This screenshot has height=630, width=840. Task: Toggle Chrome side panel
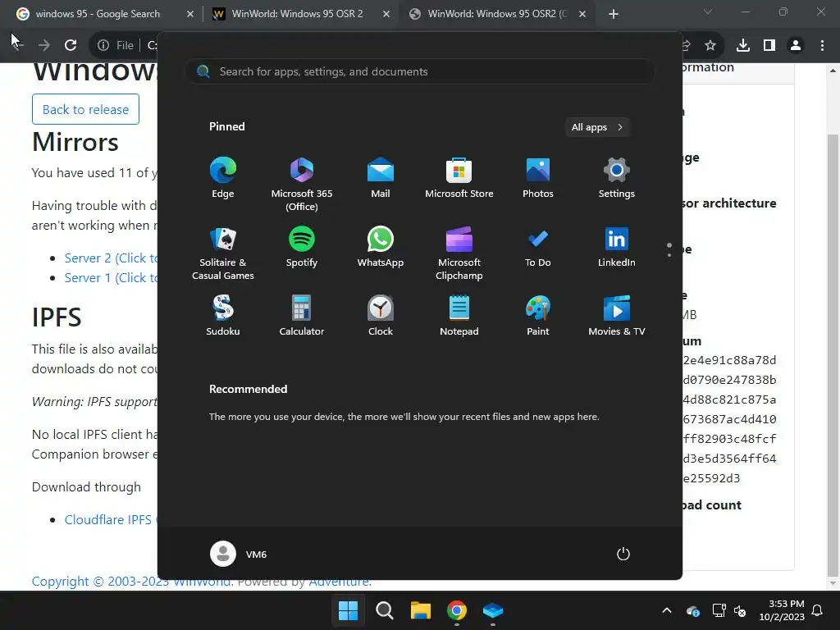[x=769, y=46]
